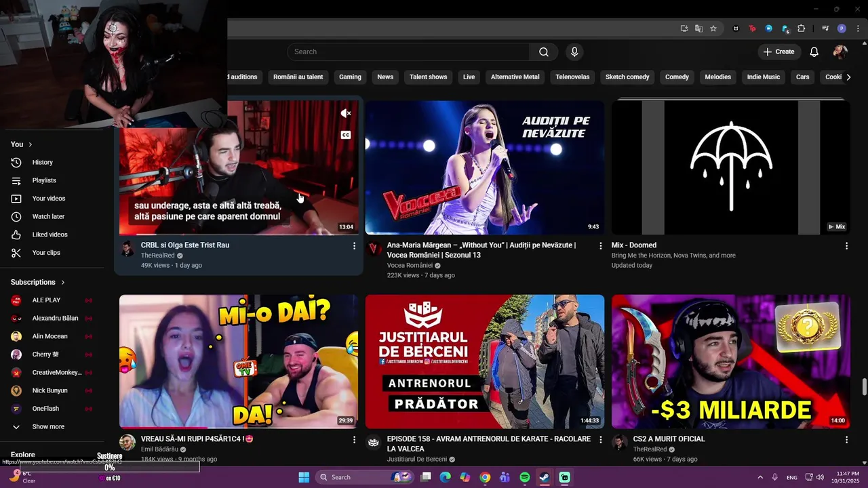
Task: Toggle captions on the CRBL video preview
Action: pyautogui.click(x=346, y=135)
